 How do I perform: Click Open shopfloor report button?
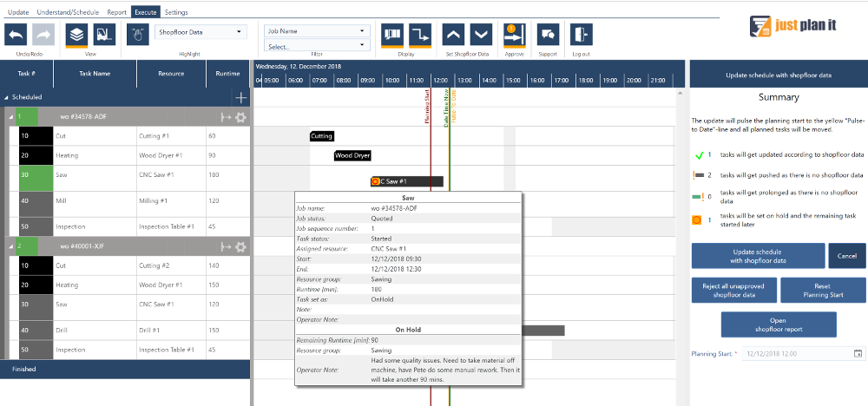pos(779,324)
